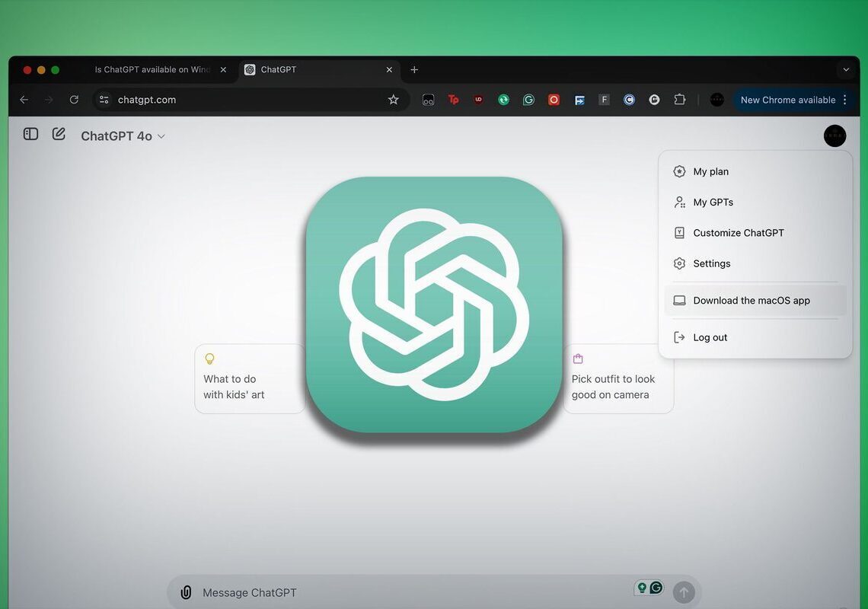Screen dimensions: 868x609
Task: Start a new chat with pencil icon
Action: [59, 134]
